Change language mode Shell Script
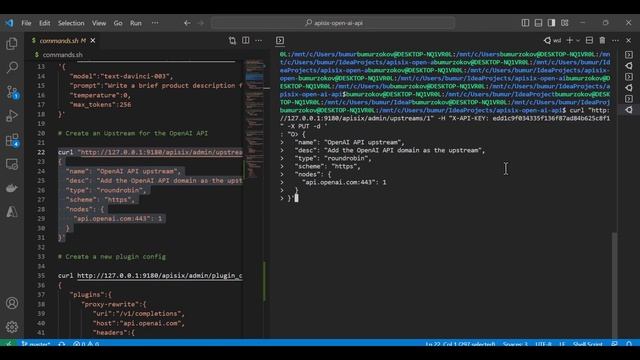This screenshot has width=640, height=360. click(x=587, y=344)
